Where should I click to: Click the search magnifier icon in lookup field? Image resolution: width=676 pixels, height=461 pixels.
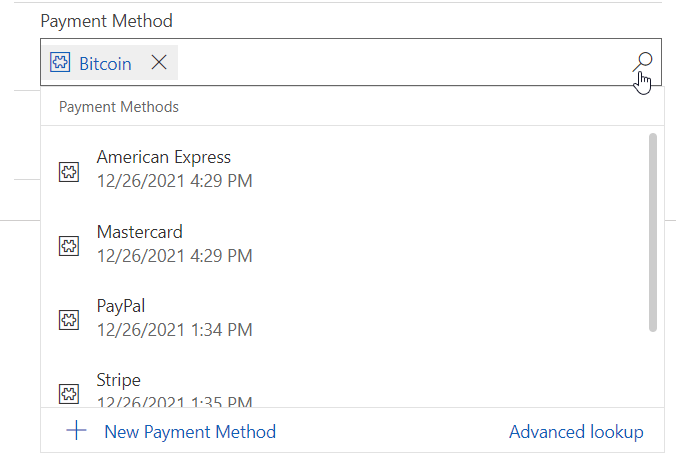point(642,62)
